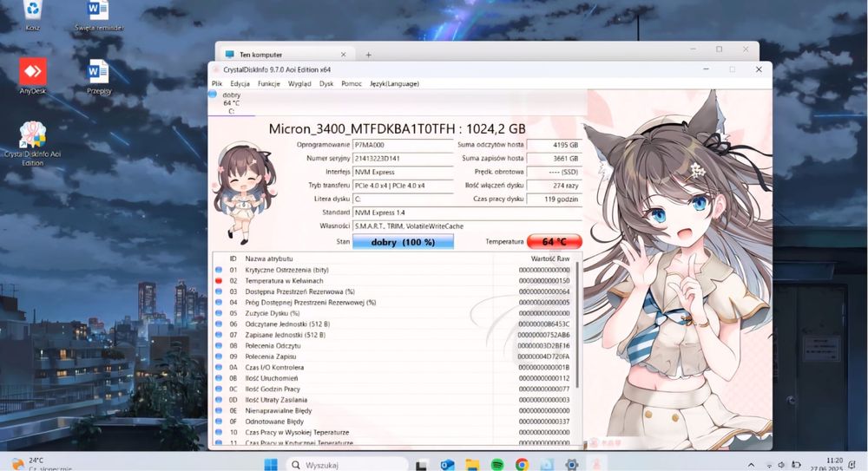
Task: Click the battery icon in system tray
Action: coord(795,465)
